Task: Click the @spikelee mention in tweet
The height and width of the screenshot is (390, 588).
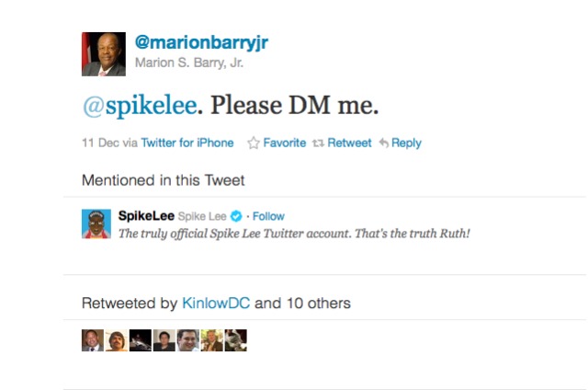Action: pyautogui.click(x=139, y=105)
